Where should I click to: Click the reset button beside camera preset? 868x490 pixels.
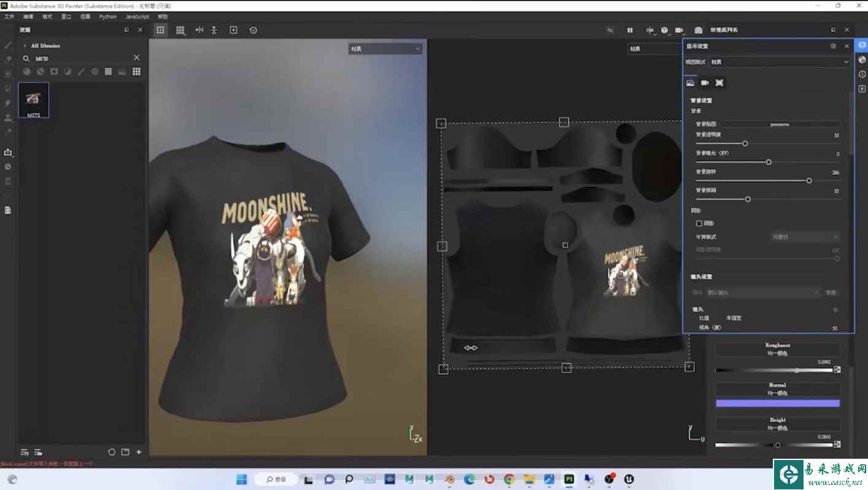(x=831, y=293)
